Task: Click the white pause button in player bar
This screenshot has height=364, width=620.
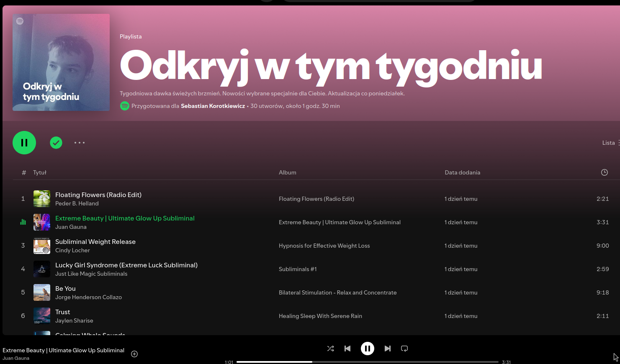Action: (x=368, y=349)
